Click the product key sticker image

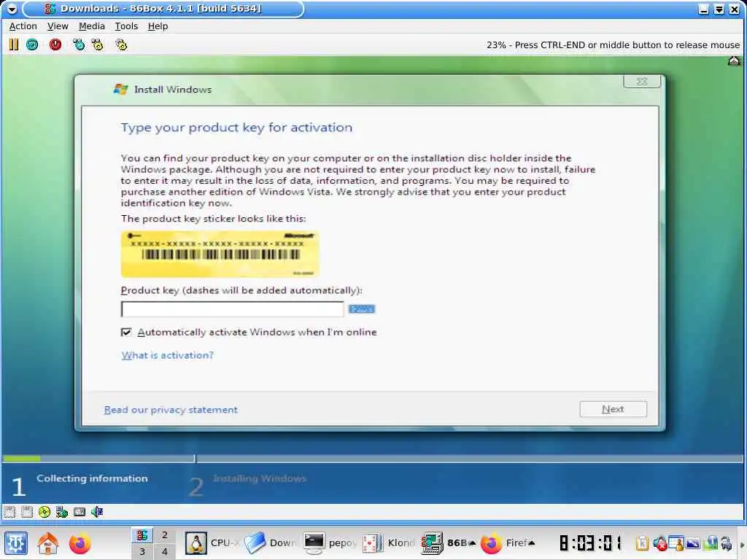pos(220,254)
